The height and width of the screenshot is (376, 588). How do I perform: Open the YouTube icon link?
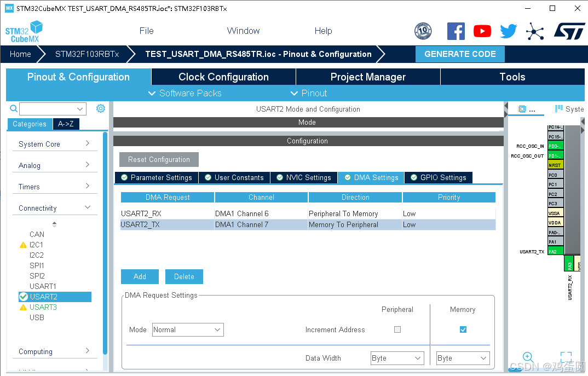pos(482,31)
